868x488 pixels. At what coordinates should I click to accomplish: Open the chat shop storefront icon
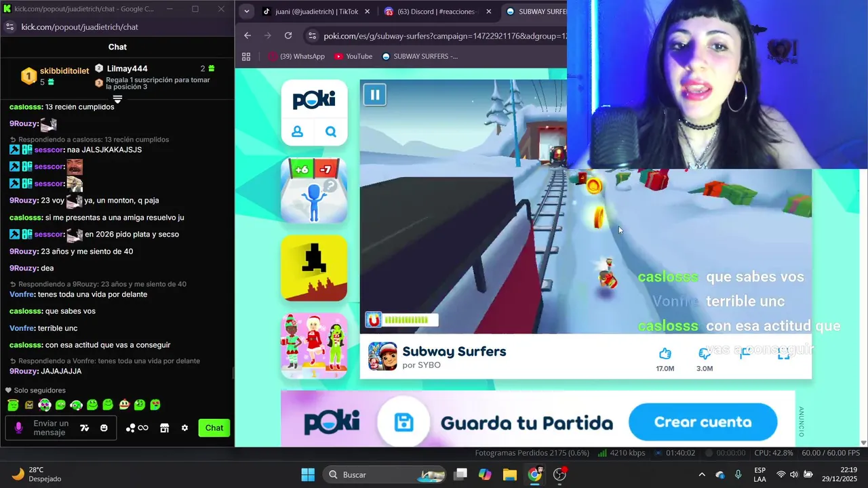tap(164, 428)
